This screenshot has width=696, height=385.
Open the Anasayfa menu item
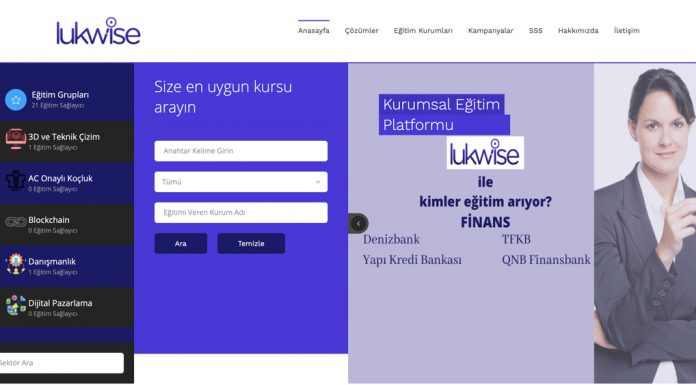point(313,31)
